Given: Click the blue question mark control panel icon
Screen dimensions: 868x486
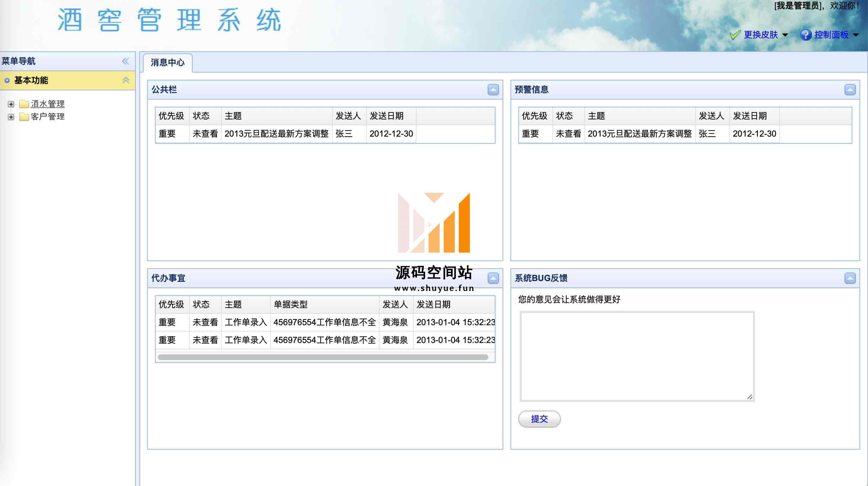Looking at the screenshot, I should tap(806, 35).
